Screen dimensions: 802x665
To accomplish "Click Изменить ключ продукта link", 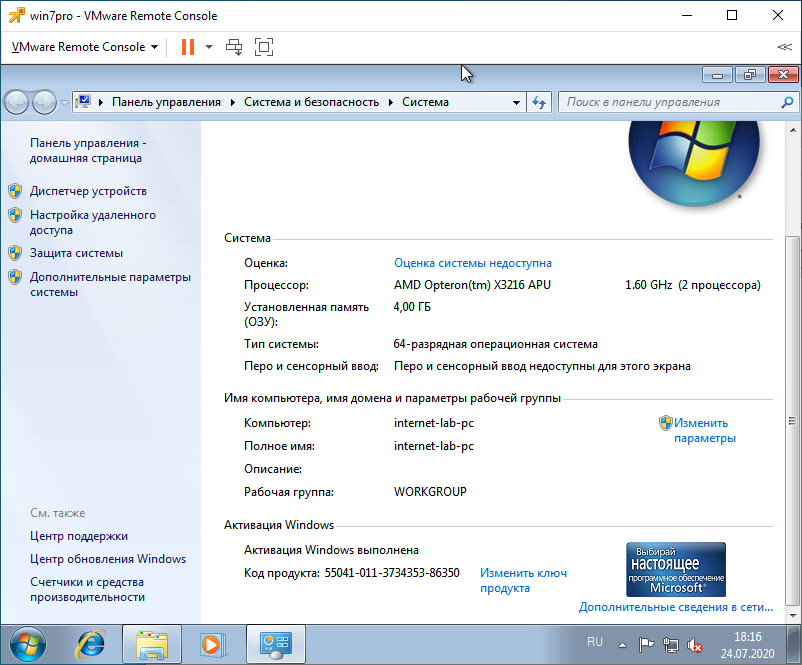I will (x=523, y=580).
